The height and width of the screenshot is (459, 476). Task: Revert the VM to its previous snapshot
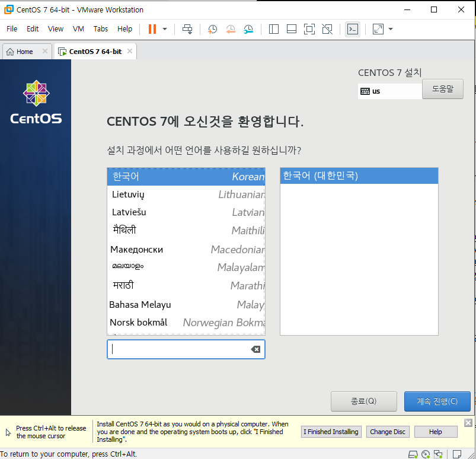(x=231, y=29)
